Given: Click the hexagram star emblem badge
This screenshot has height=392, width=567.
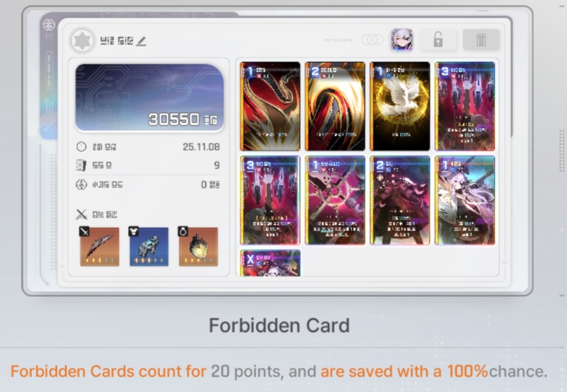Looking at the screenshot, I should point(82,40).
